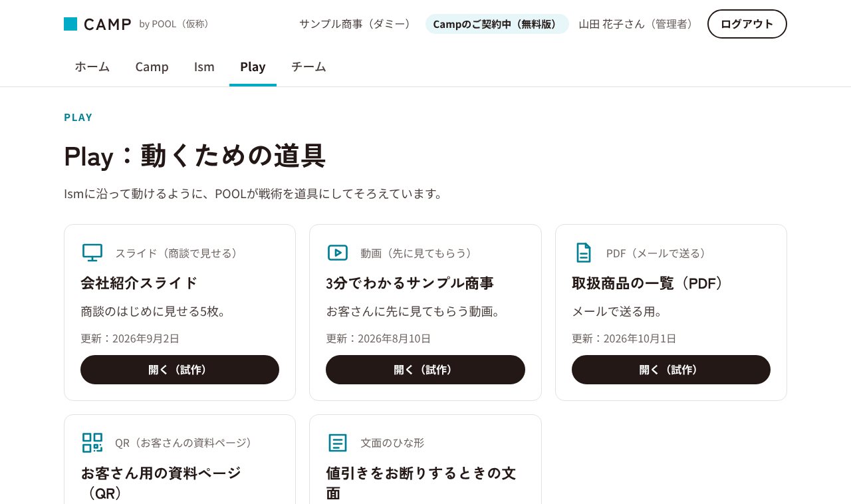Open the 3分でわかるサンプル商事 video with 開く（試作）

(425, 370)
